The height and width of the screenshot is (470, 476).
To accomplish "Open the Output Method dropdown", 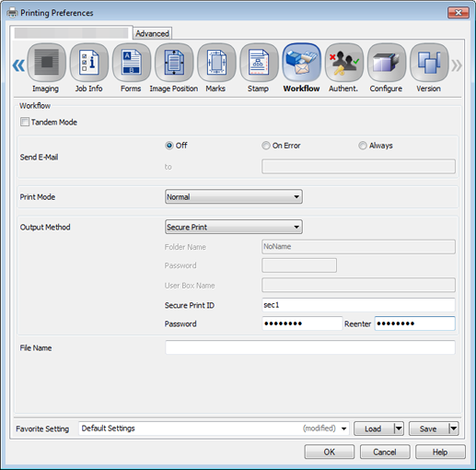I will [234, 227].
